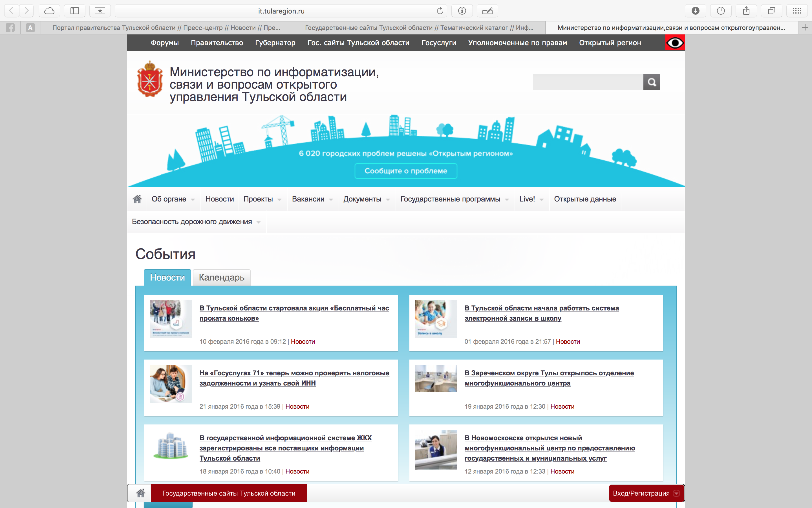Screen dimensions: 812x508
Task: Open 'Открытые данные' menu item
Action: [x=585, y=199]
